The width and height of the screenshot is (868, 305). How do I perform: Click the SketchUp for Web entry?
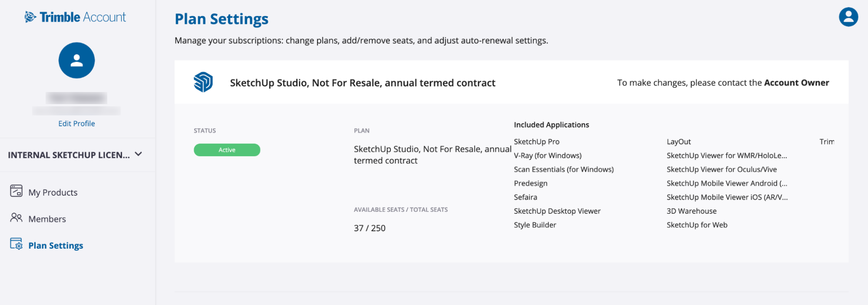pyautogui.click(x=697, y=225)
